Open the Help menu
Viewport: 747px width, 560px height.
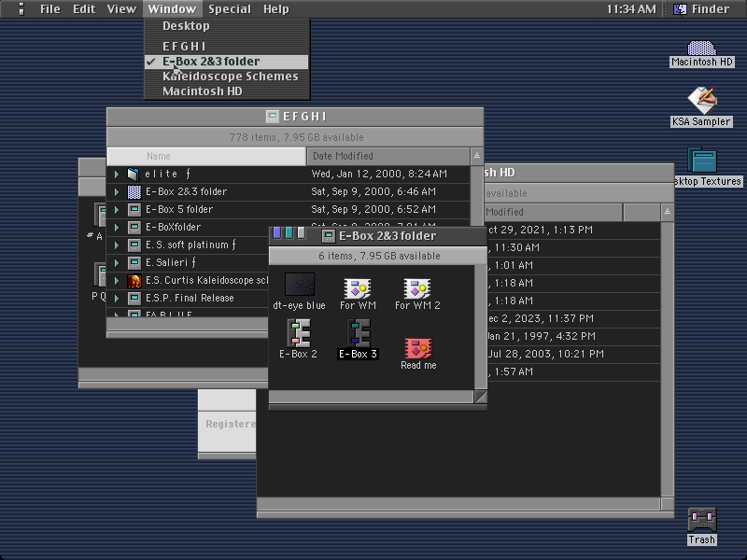click(x=275, y=9)
